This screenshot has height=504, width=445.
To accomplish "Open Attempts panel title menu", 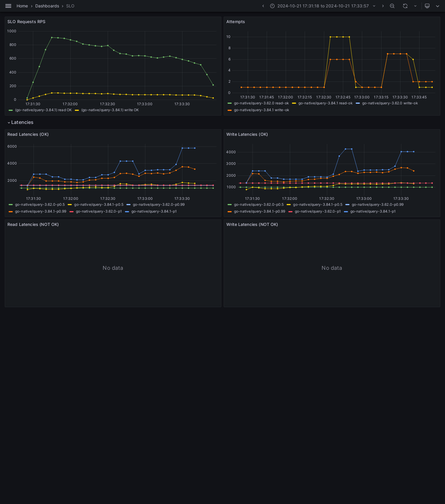I will click(x=236, y=22).
